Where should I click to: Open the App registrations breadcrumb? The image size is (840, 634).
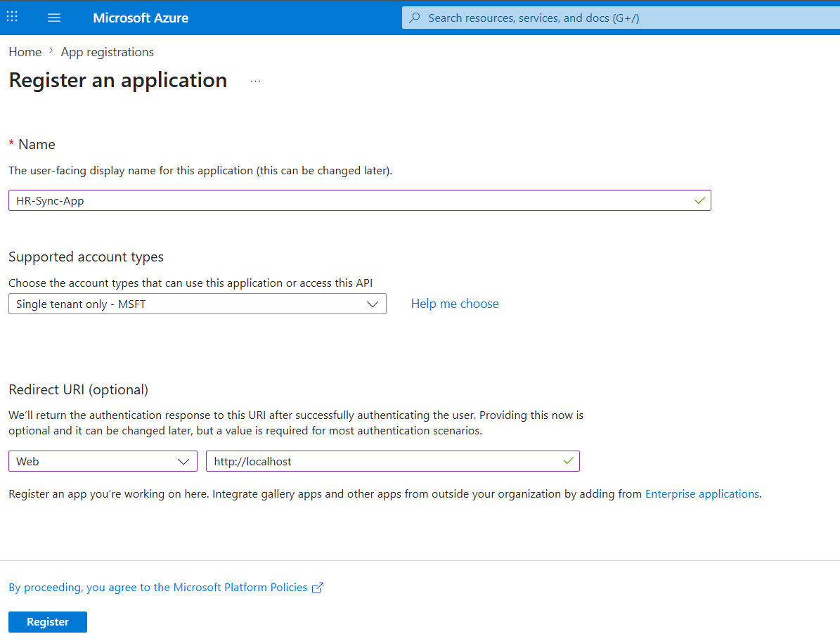pos(107,52)
